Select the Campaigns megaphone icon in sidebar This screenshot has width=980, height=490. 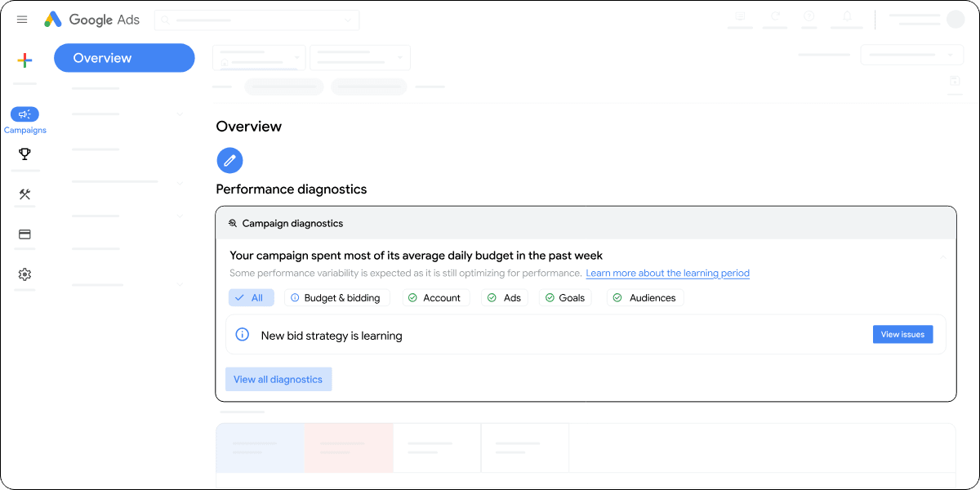tap(24, 114)
